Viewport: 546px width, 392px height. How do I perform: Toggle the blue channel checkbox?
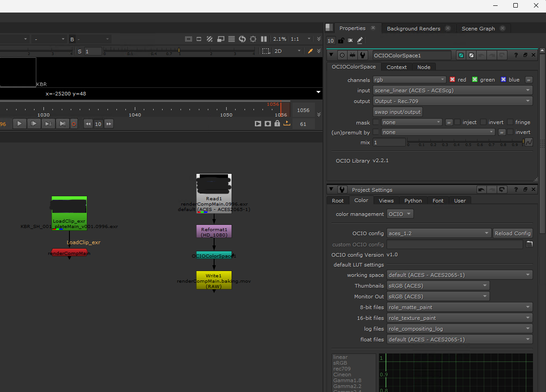[x=503, y=79]
